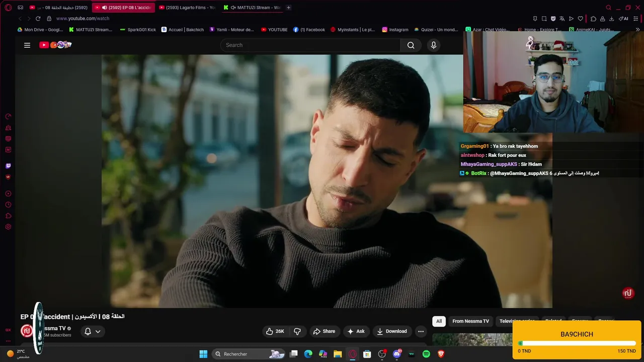Switch to the 'EP 08 L'accide' tab
This screenshot has width=644, height=362.
[x=123, y=8]
